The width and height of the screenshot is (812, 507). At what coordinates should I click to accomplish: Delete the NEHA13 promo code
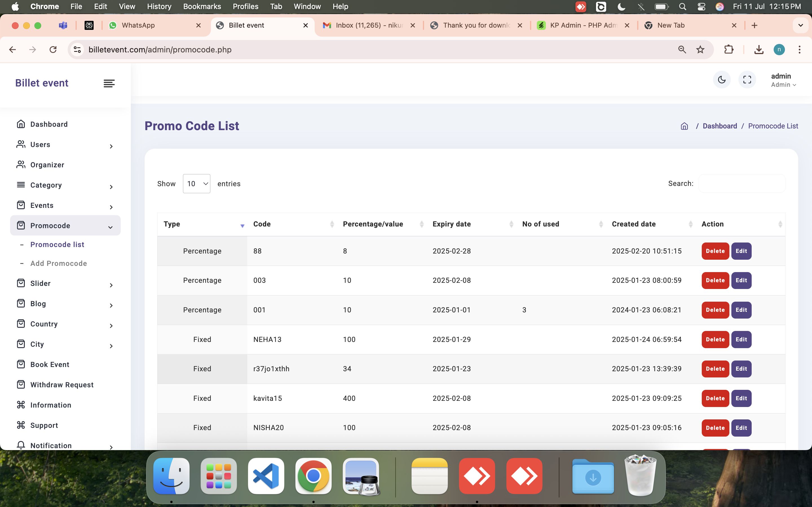[x=715, y=339]
